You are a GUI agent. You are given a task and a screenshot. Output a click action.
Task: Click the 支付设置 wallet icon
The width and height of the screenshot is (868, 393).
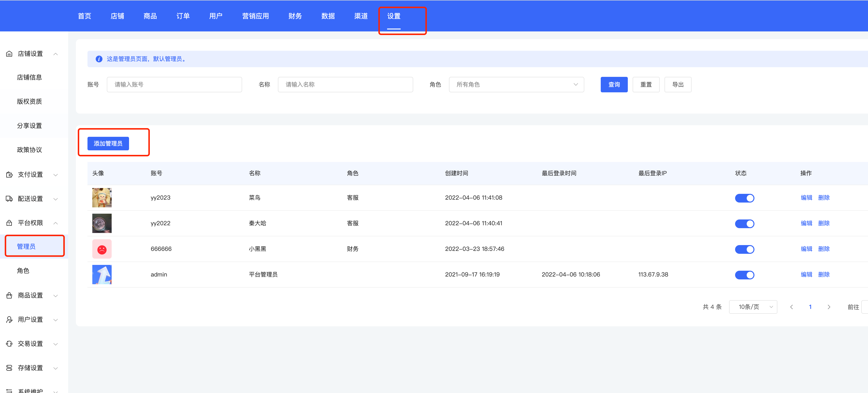pos(9,175)
